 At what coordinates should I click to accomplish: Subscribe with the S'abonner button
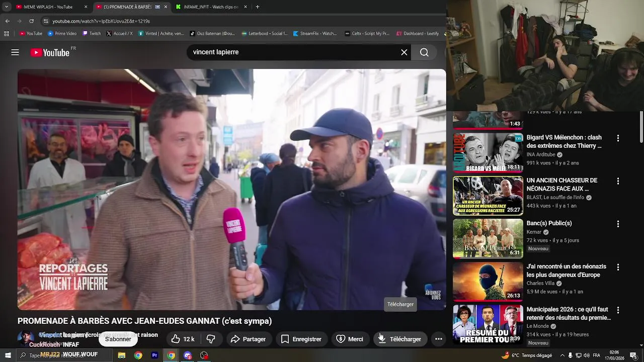pos(118,339)
